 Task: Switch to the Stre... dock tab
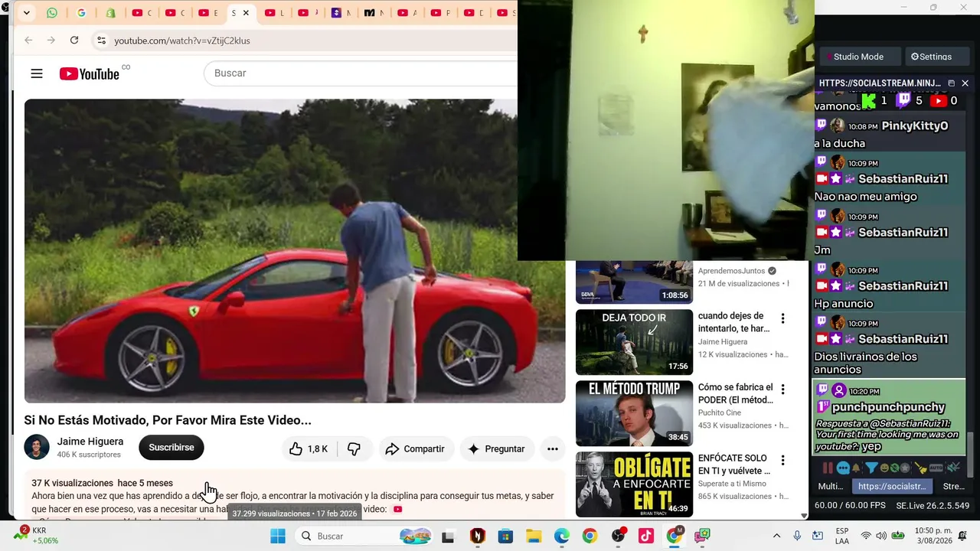click(x=953, y=486)
